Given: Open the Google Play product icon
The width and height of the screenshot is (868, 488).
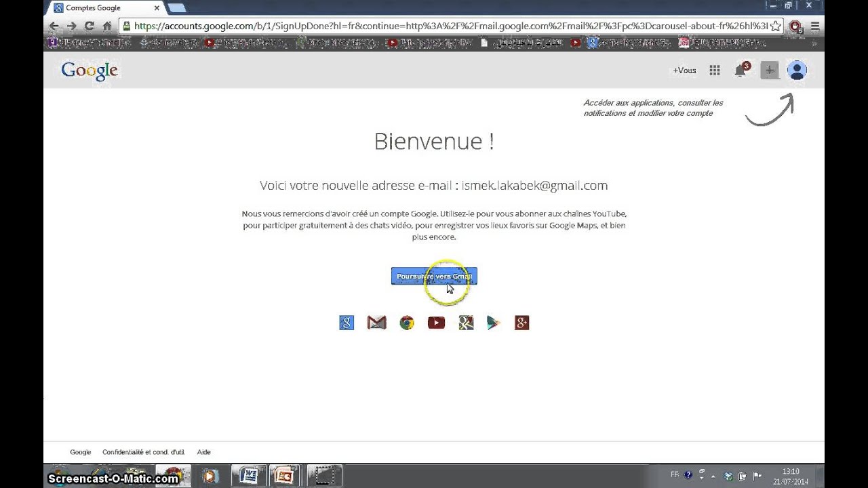Looking at the screenshot, I should pyautogui.click(x=493, y=323).
